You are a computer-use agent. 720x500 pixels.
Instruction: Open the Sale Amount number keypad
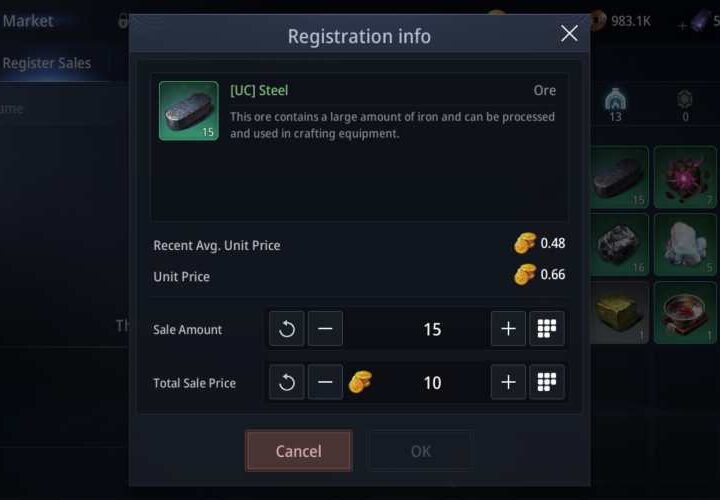[x=547, y=329]
